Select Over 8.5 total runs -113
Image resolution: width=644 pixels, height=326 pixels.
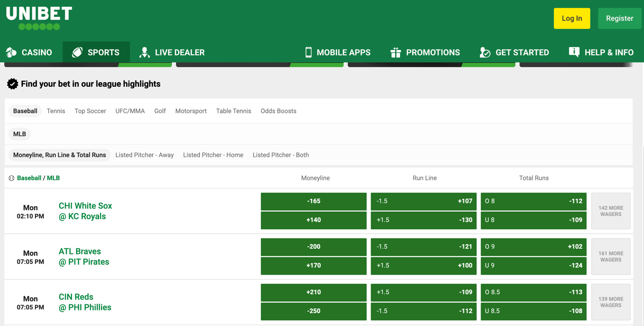[x=534, y=292]
